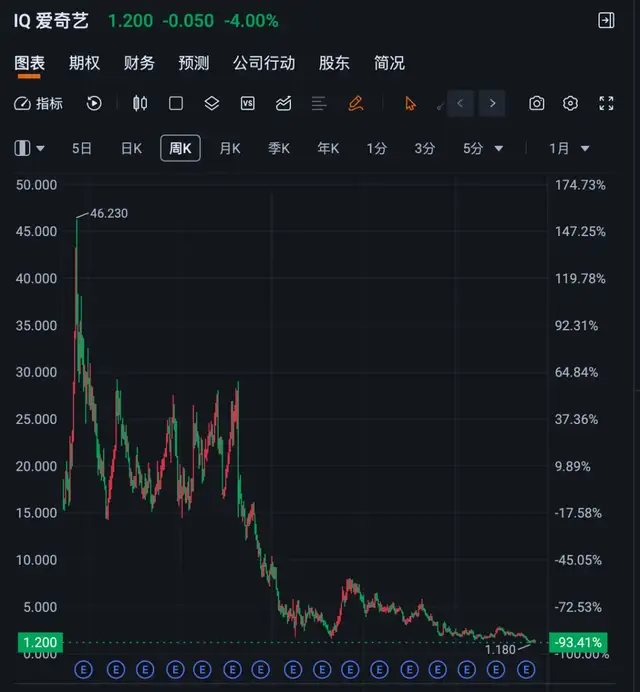Expand chart to fullscreen

[606, 103]
